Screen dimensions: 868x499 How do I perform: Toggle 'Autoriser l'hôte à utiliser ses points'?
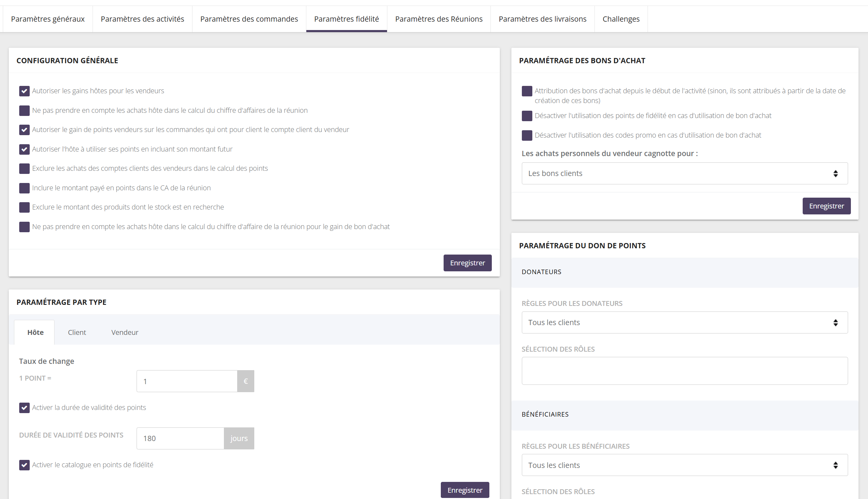[24, 149]
